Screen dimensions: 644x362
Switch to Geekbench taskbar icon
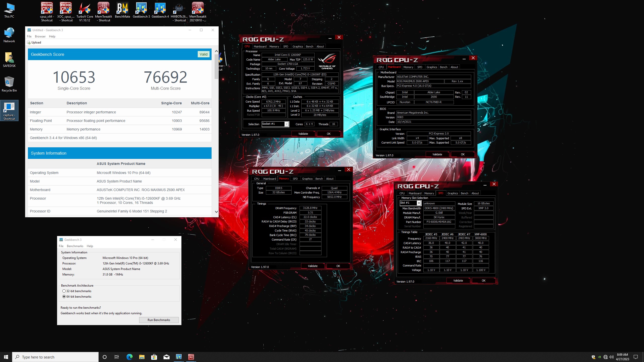179,357
